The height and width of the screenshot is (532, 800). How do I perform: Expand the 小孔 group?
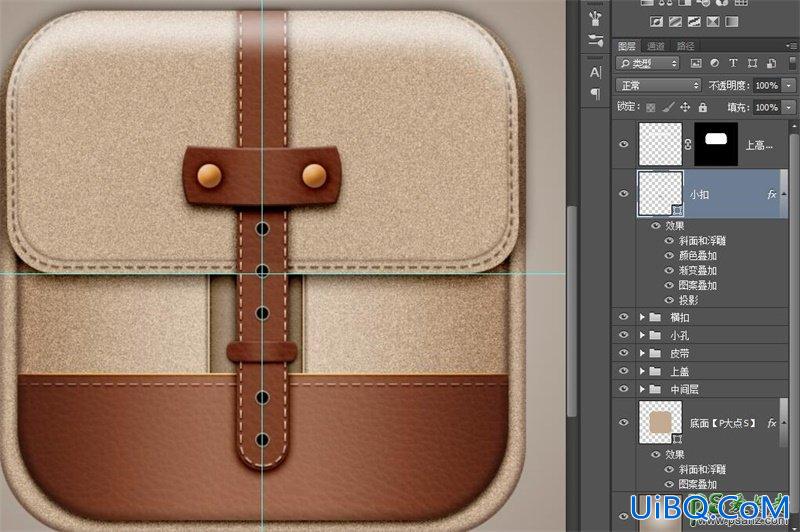(x=642, y=335)
